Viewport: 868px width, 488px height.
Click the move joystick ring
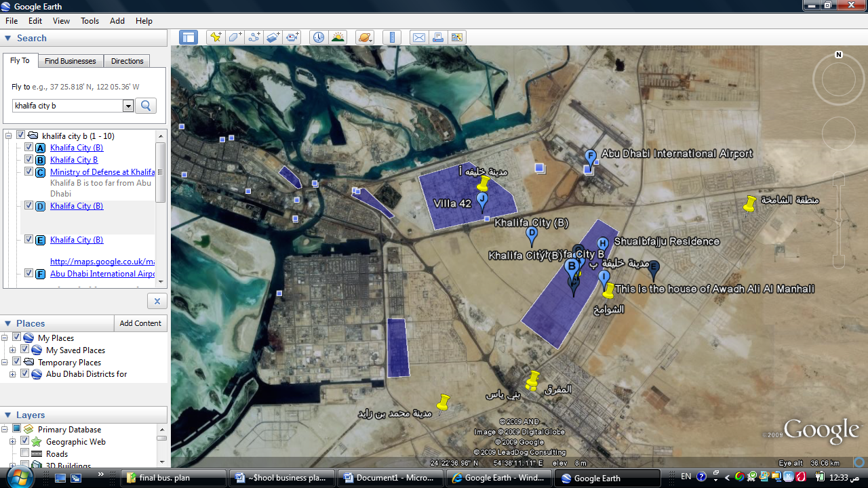click(x=839, y=134)
